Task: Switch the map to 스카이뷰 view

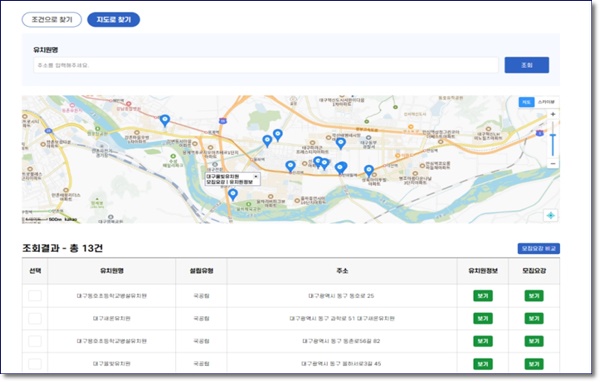Action: click(x=546, y=102)
